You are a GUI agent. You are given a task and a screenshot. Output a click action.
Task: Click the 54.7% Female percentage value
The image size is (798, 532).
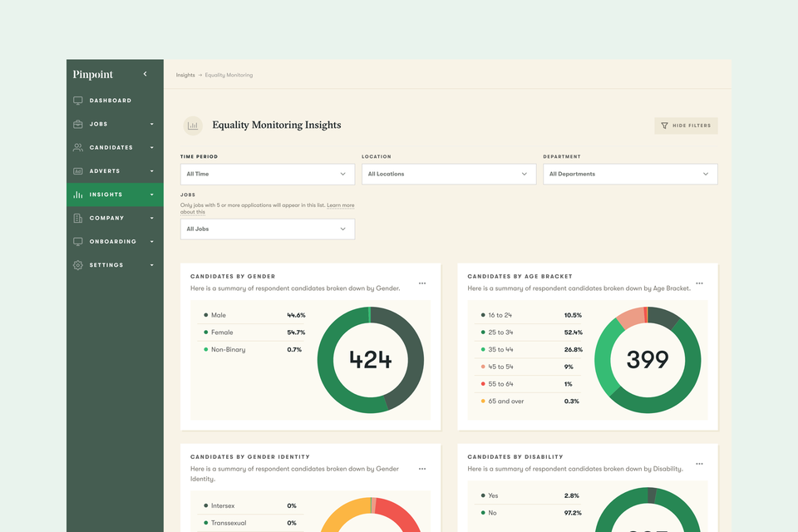coord(296,332)
